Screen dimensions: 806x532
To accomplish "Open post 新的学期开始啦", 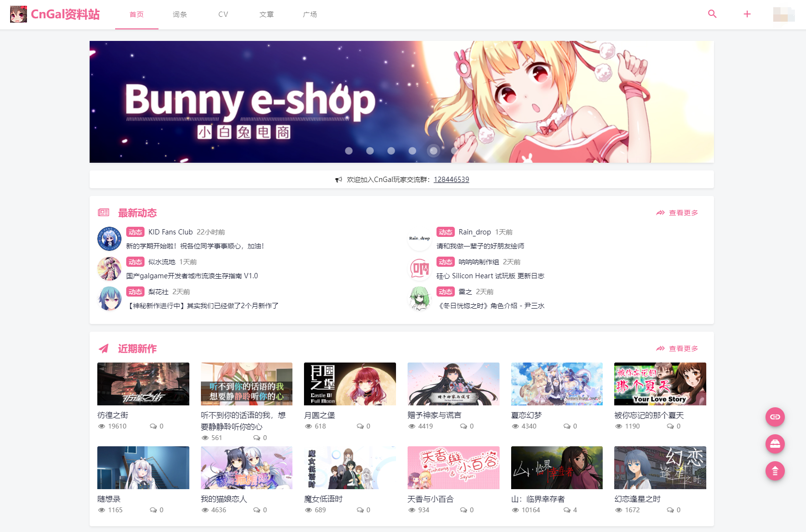I will point(195,246).
